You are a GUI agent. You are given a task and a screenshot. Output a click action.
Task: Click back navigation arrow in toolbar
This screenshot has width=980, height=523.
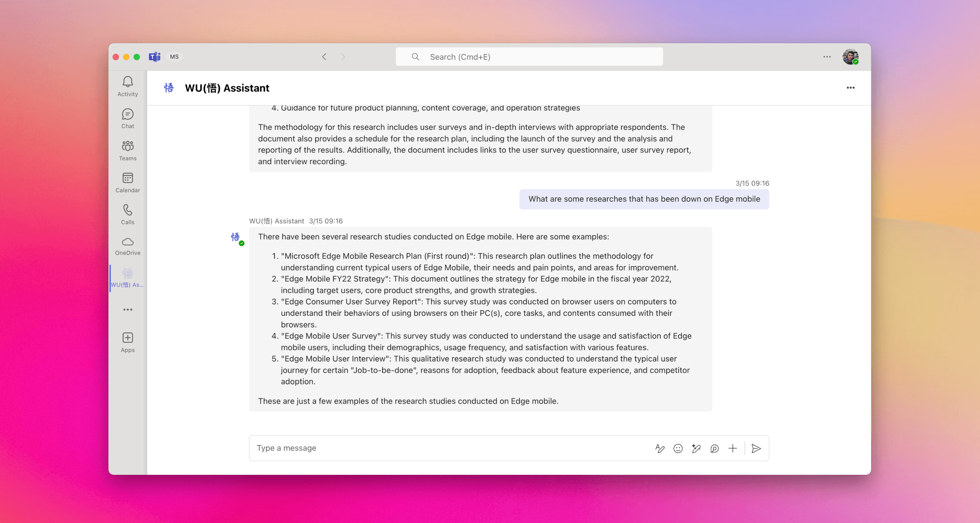tap(323, 56)
